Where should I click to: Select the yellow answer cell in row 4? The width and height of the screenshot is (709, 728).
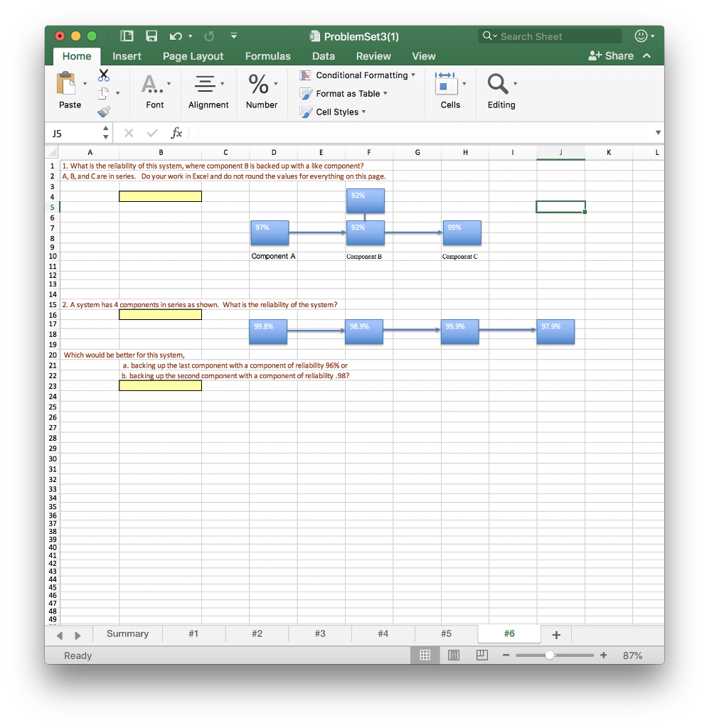160,196
